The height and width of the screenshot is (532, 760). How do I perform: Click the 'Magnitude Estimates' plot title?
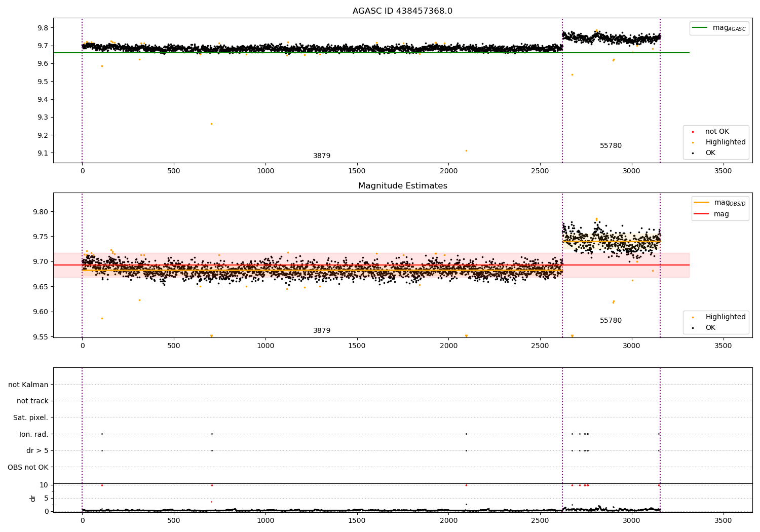[402, 186]
